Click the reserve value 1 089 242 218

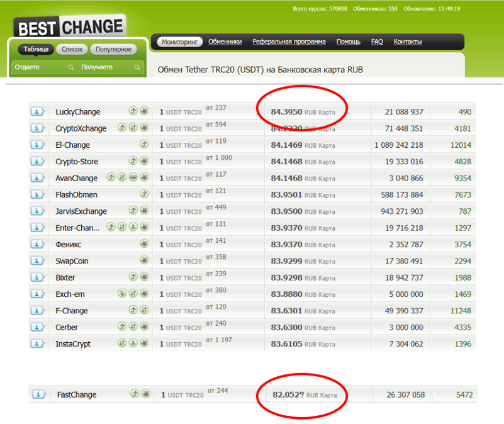click(x=398, y=145)
